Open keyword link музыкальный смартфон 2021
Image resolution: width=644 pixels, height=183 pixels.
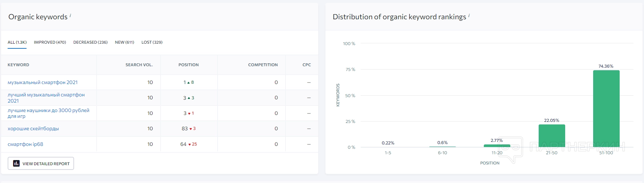(x=42, y=83)
